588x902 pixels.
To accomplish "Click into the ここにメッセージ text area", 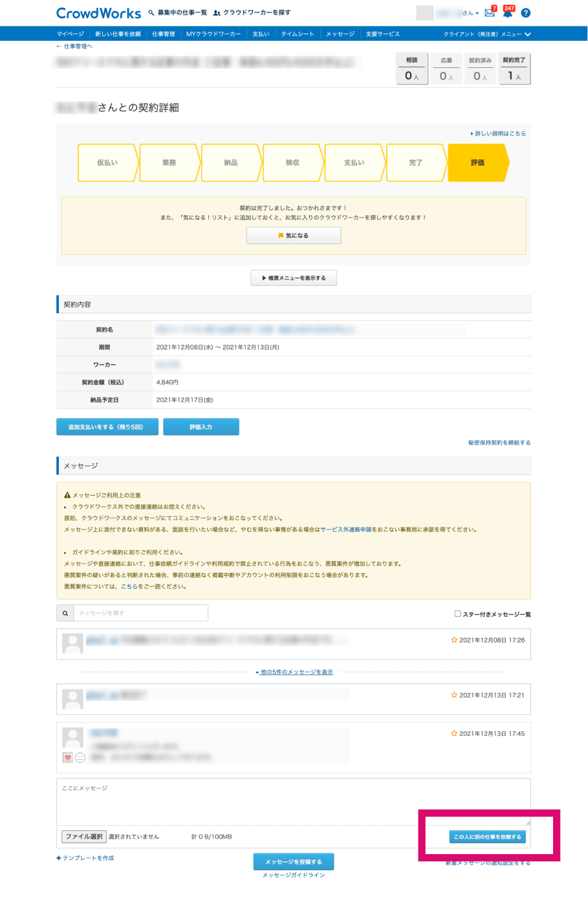I will coord(294,802).
